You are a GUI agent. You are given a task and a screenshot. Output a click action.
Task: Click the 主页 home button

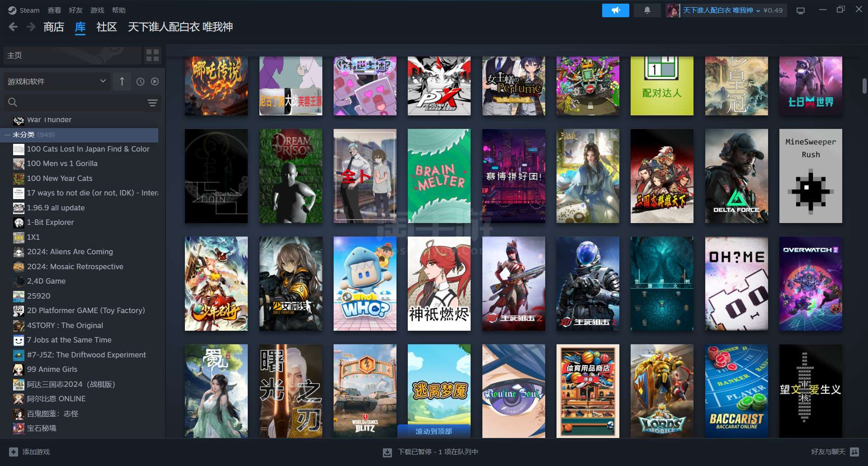click(72, 55)
